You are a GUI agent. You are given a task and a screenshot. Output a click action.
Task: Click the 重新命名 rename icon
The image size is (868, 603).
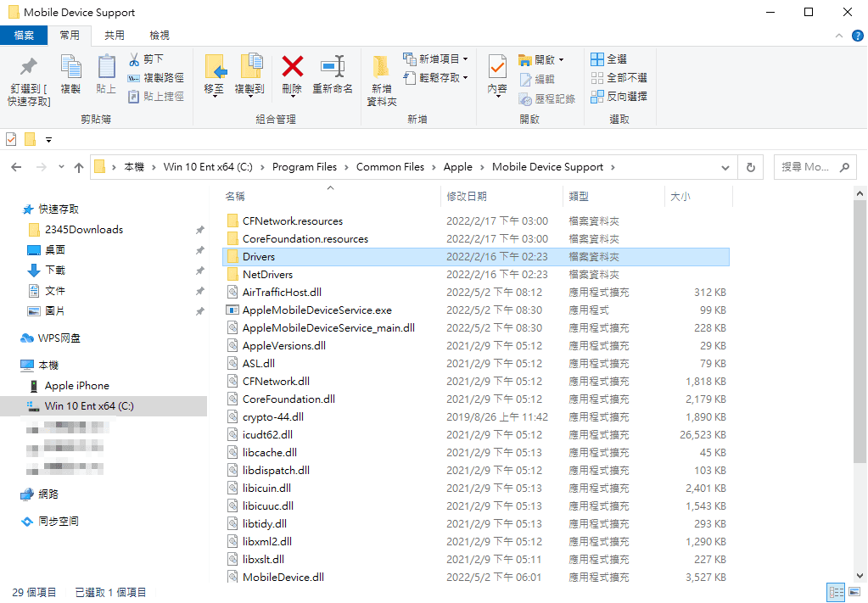(x=333, y=67)
